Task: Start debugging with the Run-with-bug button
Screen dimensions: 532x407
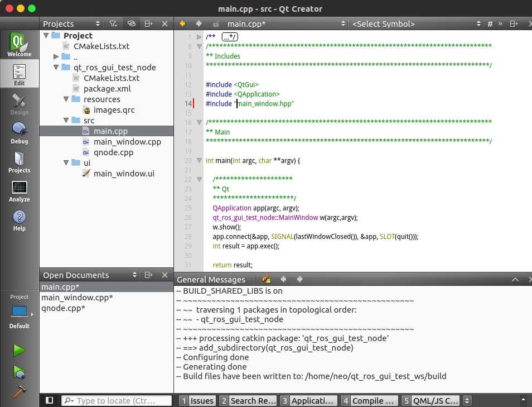Action: pos(20,372)
